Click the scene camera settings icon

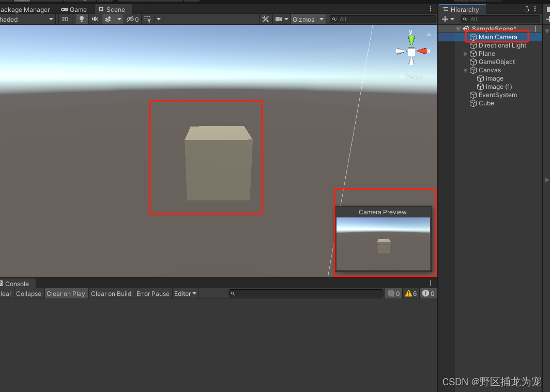tap(279, 19)
